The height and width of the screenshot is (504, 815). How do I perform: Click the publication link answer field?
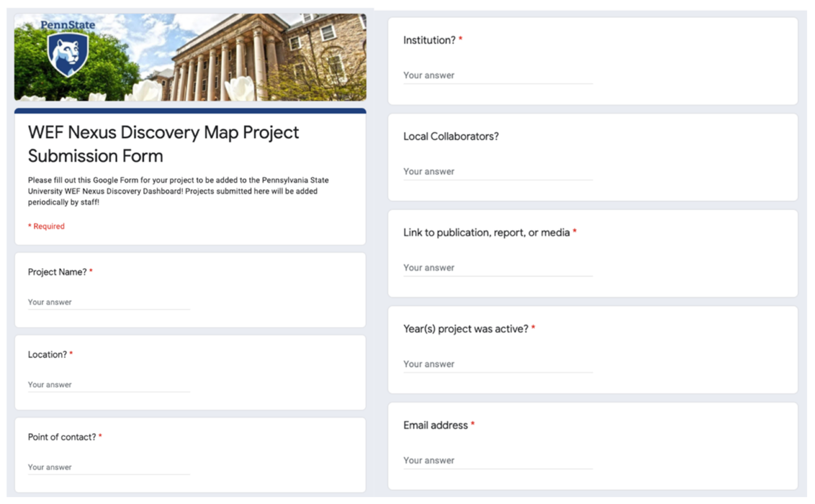pyautogui.click(x=498, y=268)
